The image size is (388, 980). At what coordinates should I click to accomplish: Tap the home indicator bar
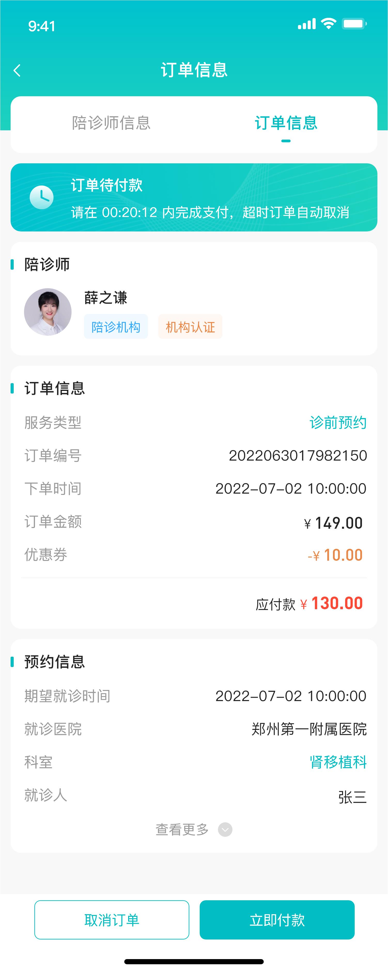tap(194, 962)
